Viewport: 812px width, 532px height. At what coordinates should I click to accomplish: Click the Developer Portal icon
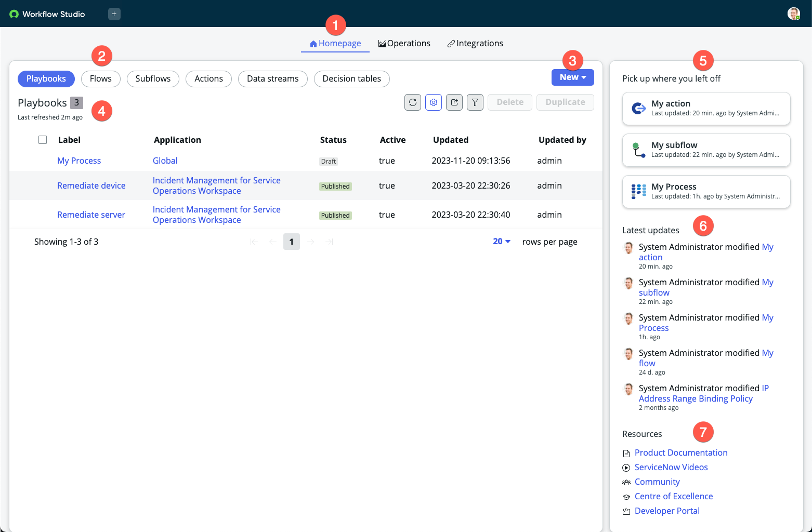[x=626, y=512]
